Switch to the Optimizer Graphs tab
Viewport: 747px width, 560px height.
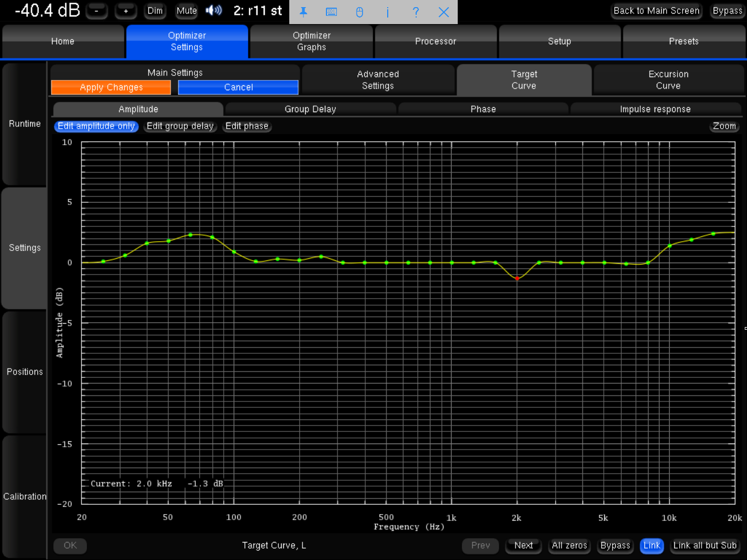pyautogui.click(x=311, y=42)
